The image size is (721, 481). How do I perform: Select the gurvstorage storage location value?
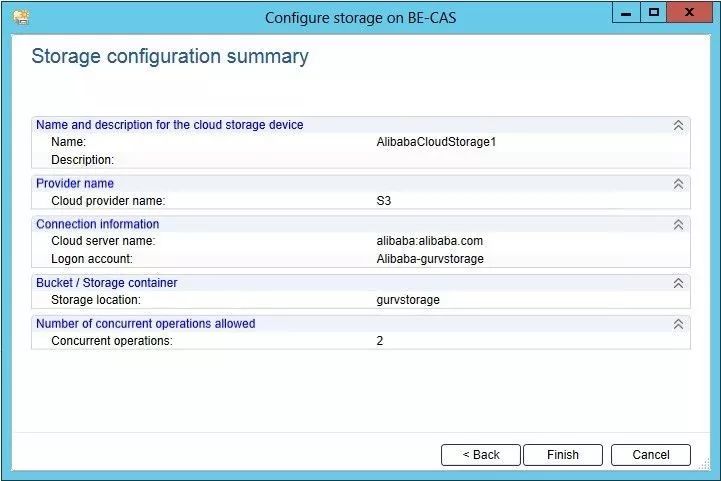(407, 300)
